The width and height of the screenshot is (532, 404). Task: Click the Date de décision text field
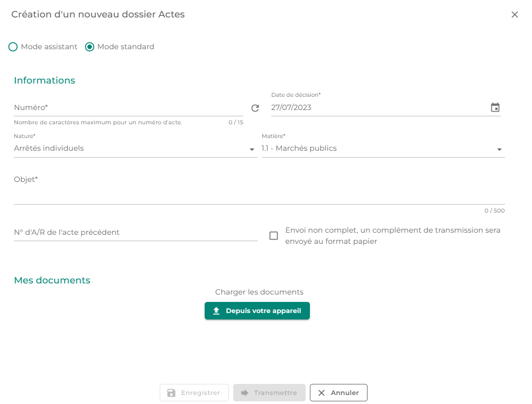click(378, 108)
